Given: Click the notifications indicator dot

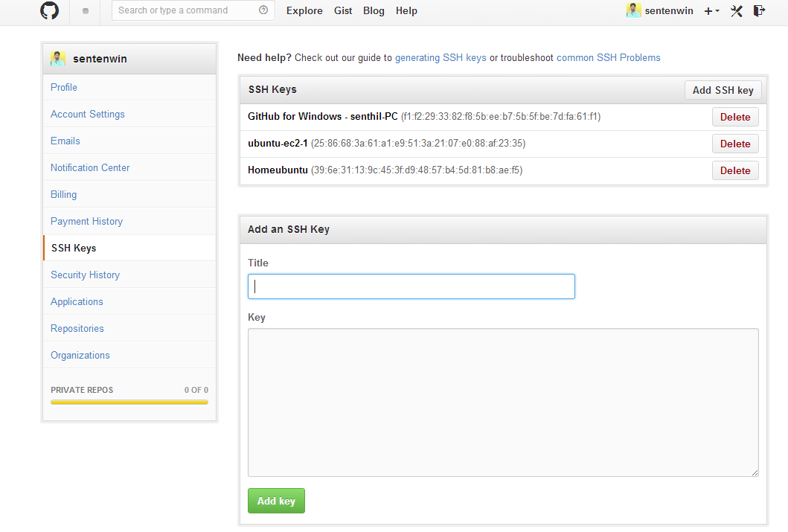Looking at the screenshot, I should (x=86, y=11).
